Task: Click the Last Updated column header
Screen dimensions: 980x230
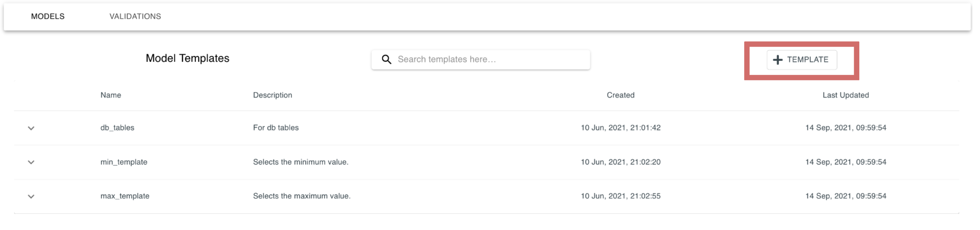Action: click(x=845, y=95)
